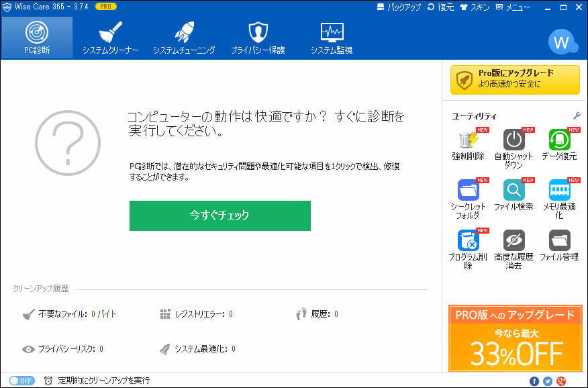
Task: Launch ファイル検索 utility
Action: [x=513, y=195]
